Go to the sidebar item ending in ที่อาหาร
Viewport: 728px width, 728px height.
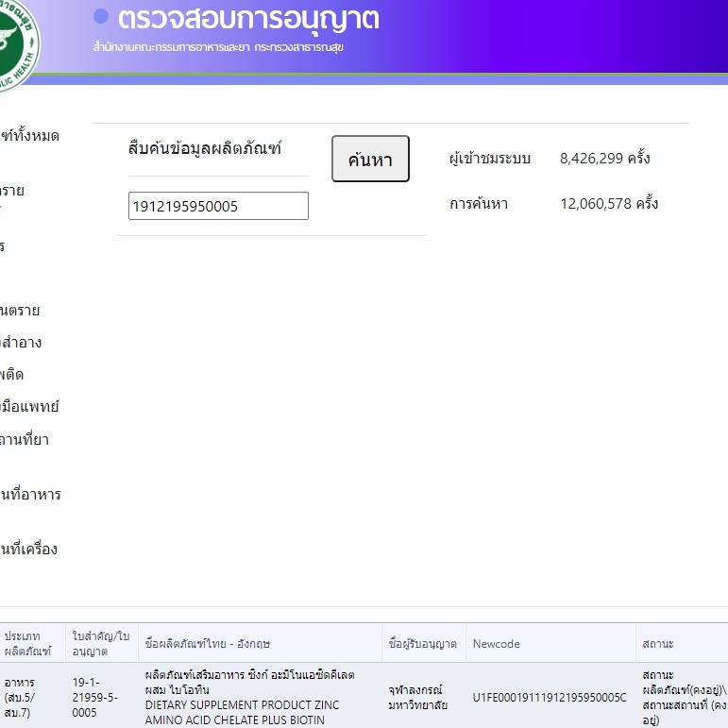pos(31,494)
